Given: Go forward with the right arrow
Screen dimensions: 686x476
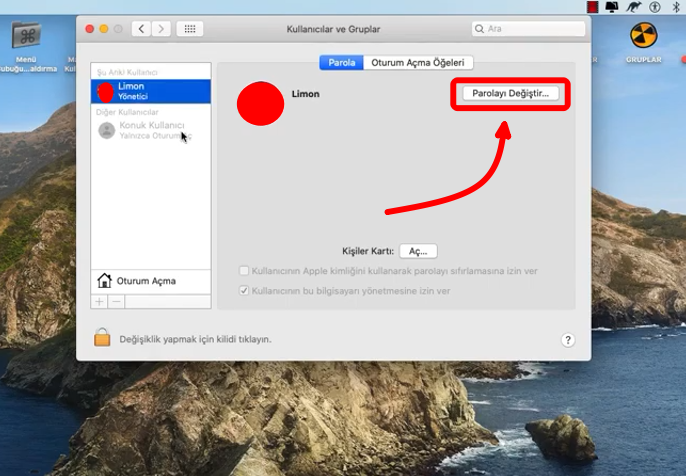Looking at the screenshot, I should point(161,29).
